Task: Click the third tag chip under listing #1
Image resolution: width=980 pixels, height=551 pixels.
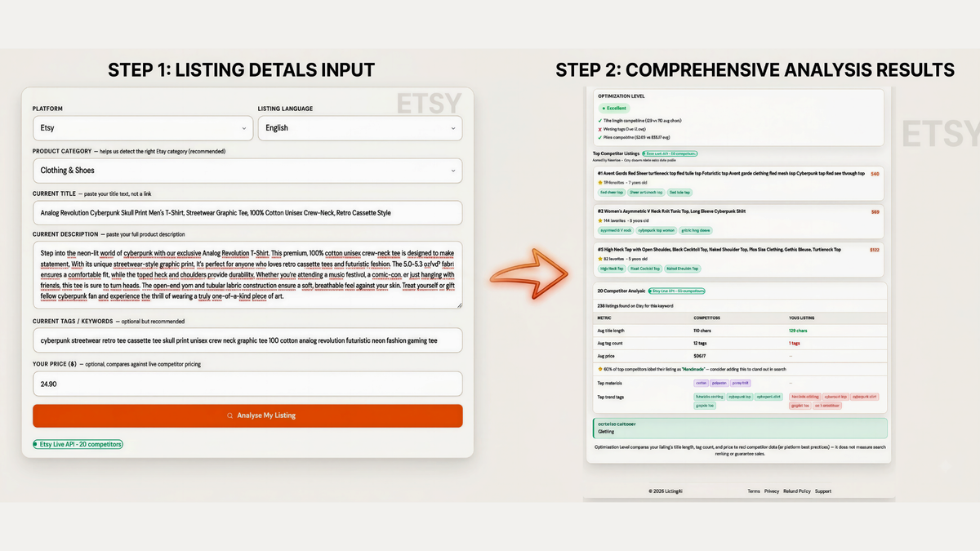Action: [679, 192]
